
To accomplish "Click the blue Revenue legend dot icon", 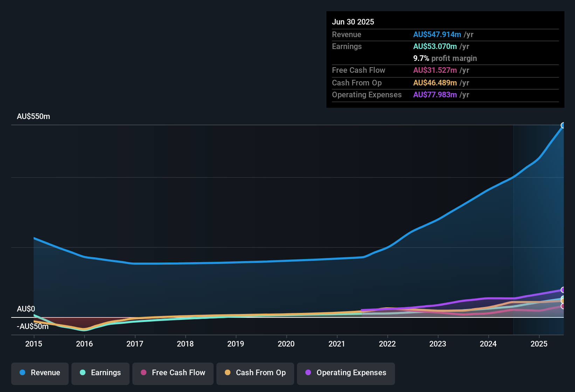I will point(22,373).
